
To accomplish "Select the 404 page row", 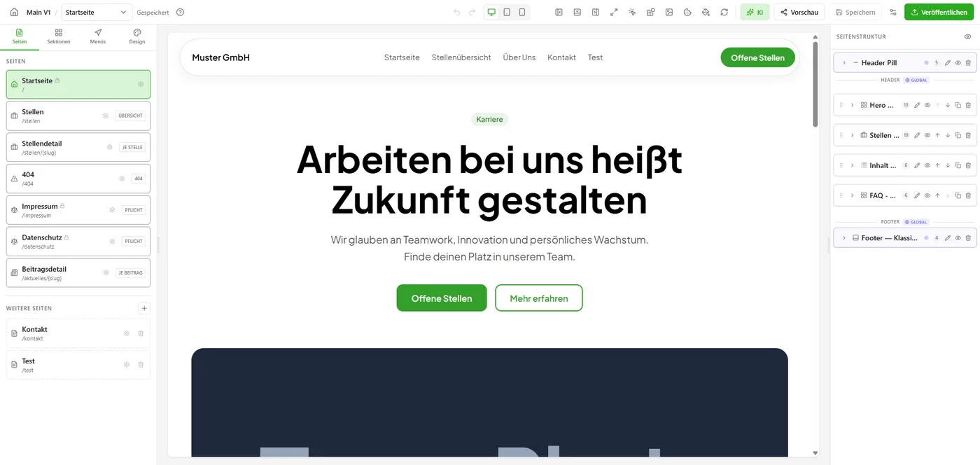I will 78,179.
